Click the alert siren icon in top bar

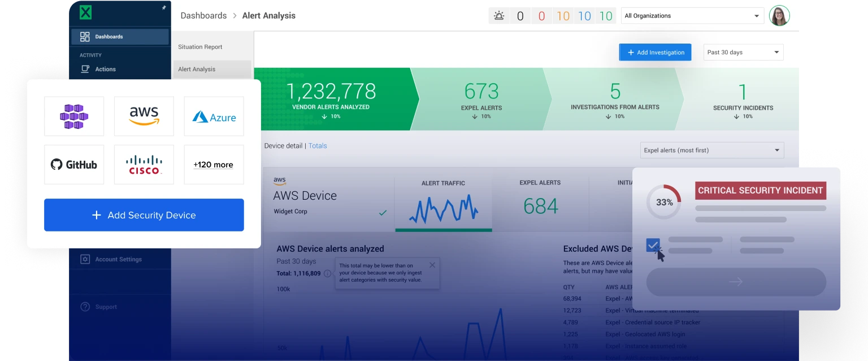pos(499,16)
